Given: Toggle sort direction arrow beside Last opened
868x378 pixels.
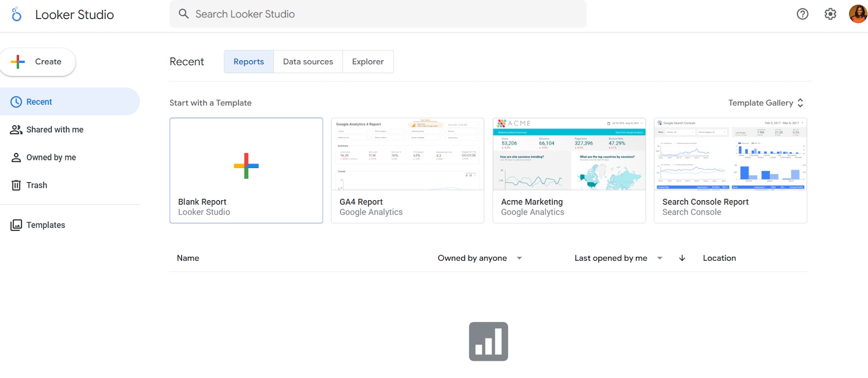Looking at the screenshot, I should pos(682,258).
